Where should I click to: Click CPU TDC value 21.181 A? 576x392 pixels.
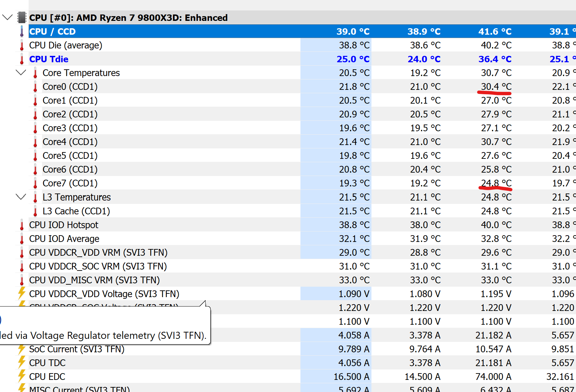[493, 363]
